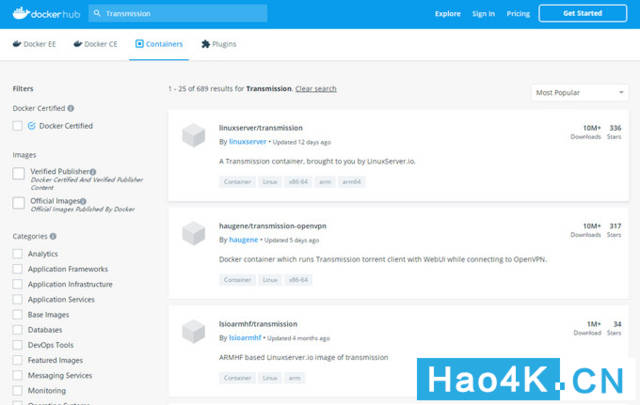Viewport: 640px width, 405px height.
Task: Click the Docker Certified badge icon
Action: click(x=31, y=126)
